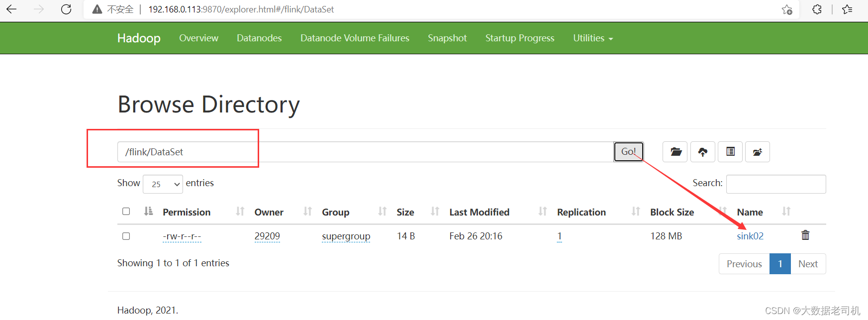Open the Datanodes tab

pos(259,38)
